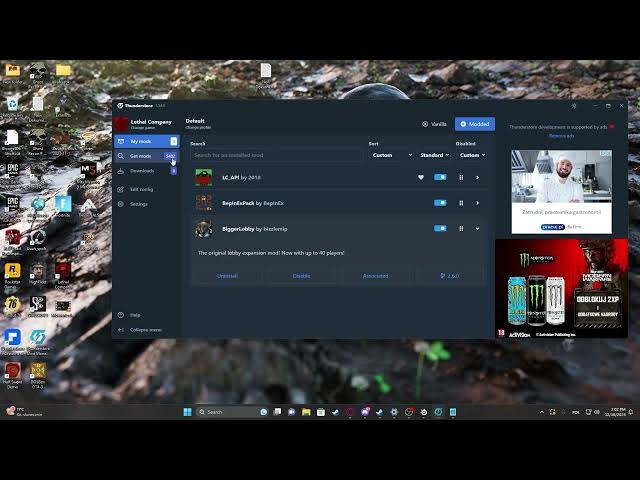640x480 pixels.
Task: Open the Standard sort order dropdown
Action: click(x=434, y=155)
